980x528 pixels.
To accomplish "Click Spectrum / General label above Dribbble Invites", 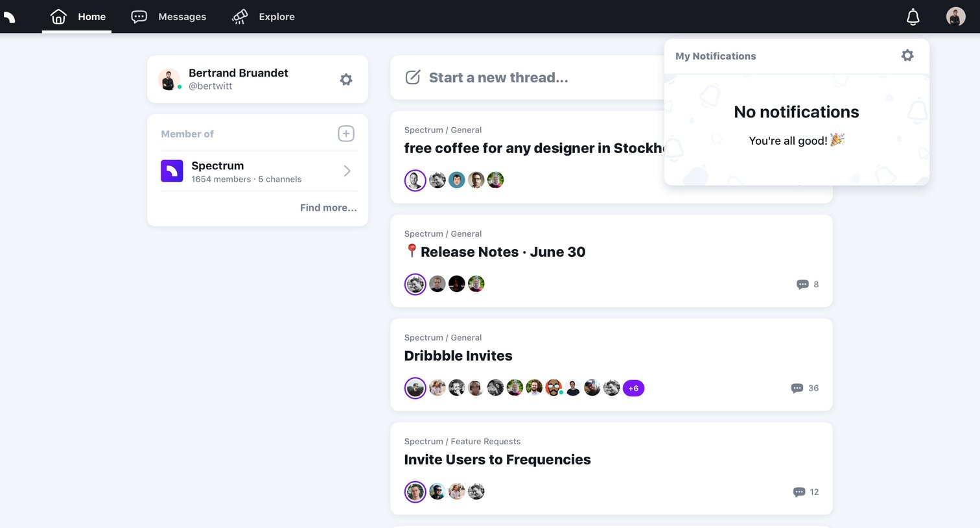I will [x=443, y=337].
